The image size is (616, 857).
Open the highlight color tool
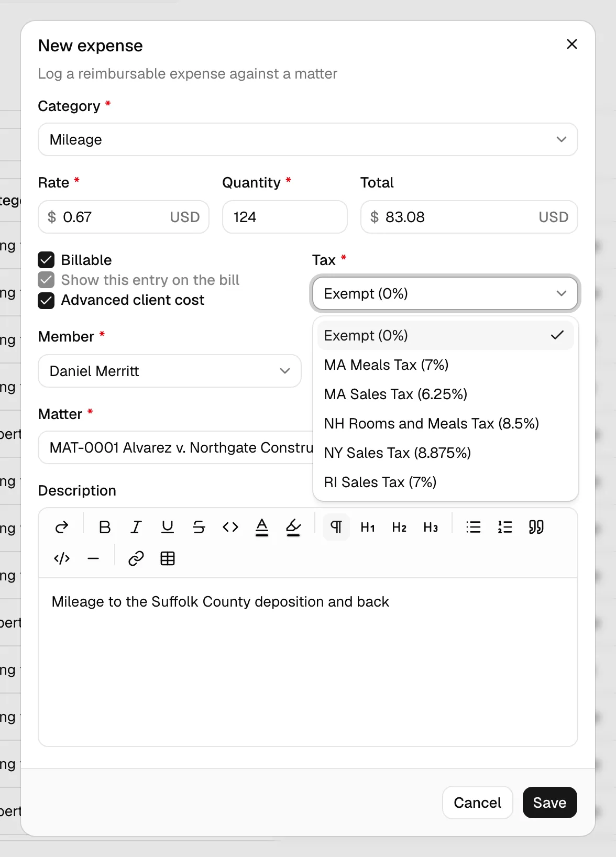pyautogui.click(x=293, y=527)
